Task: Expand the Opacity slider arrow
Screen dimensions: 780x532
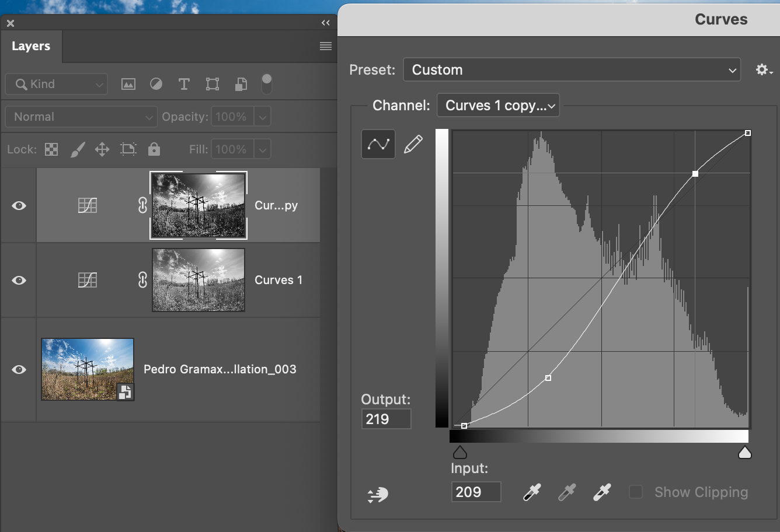Action: tap(263, 117)
